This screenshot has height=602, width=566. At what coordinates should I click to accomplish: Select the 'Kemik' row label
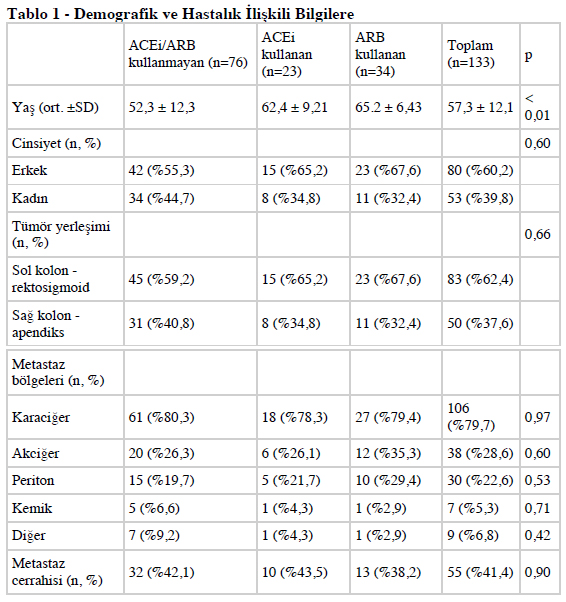point(32,508)
